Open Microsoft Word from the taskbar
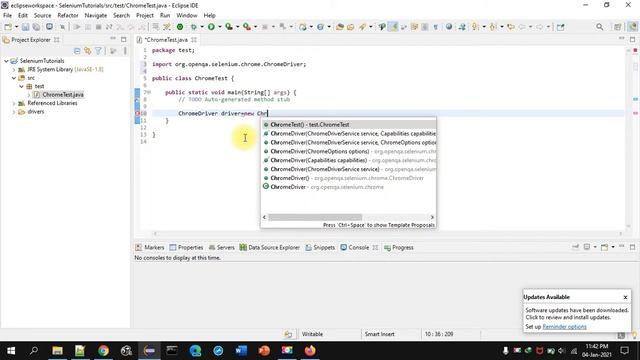Screen dimensions: 640x360 click(x=241, y=351)
